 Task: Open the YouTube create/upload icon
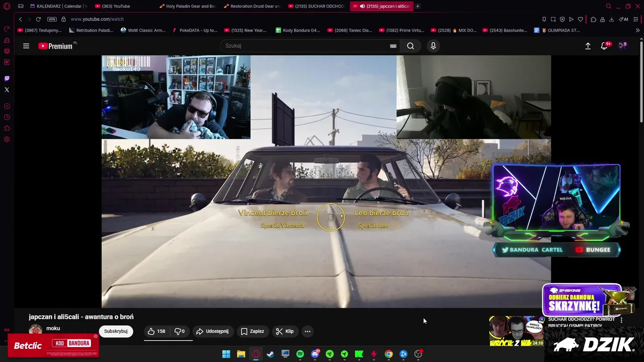(588, 46)
